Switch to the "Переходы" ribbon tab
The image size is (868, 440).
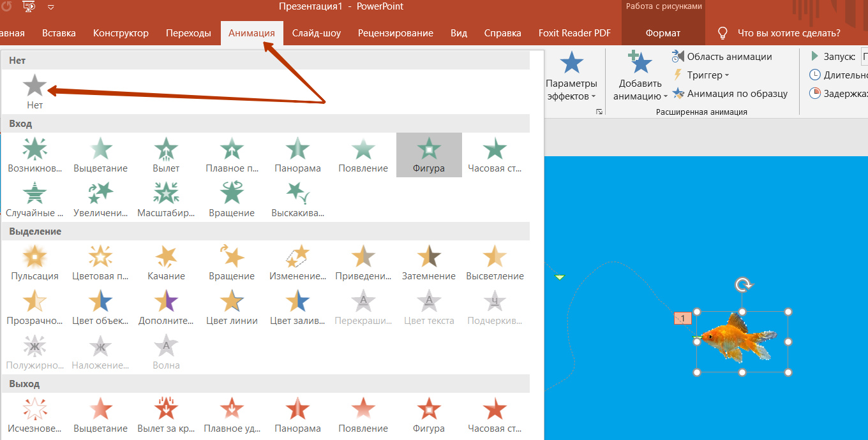(188, 33)
